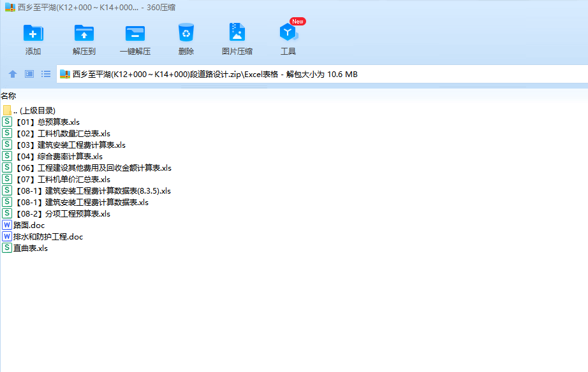Click the 删除 (Delete) trash icon

pos(186,32)
